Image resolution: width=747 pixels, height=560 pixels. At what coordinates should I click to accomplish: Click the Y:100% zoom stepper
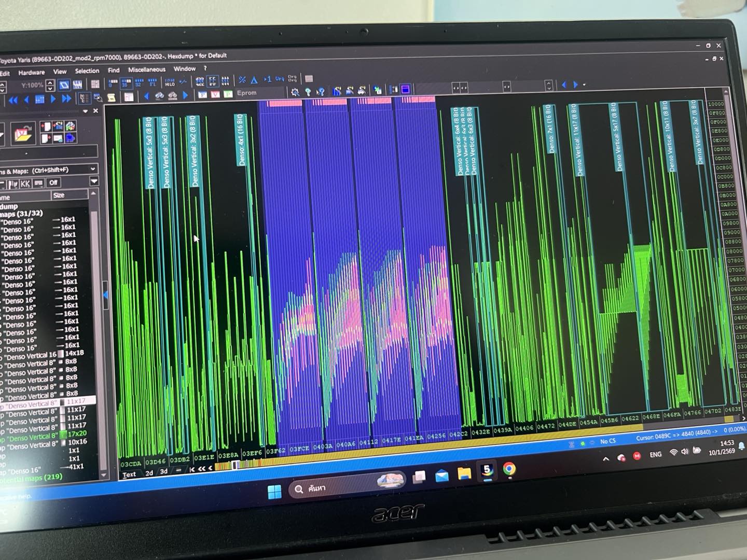[x=50, y=86]
